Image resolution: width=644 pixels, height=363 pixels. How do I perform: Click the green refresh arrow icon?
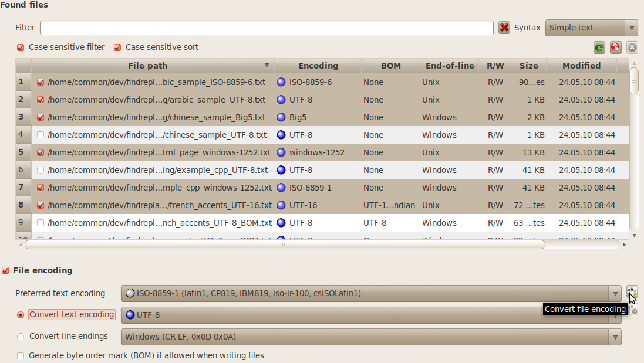pos(599,48)
